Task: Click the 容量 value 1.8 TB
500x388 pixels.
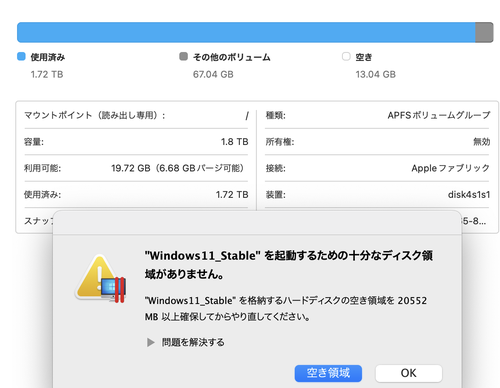Action: click(x=235, y=142)
